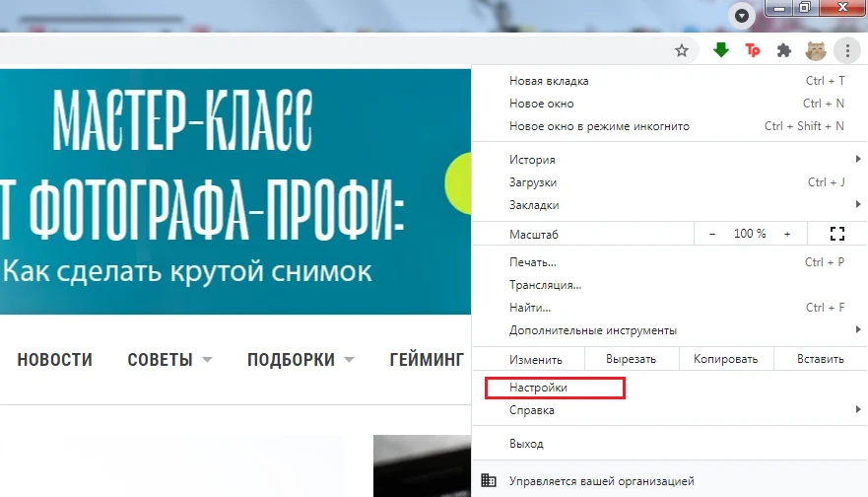Increase zoom with the plus button

787,234
